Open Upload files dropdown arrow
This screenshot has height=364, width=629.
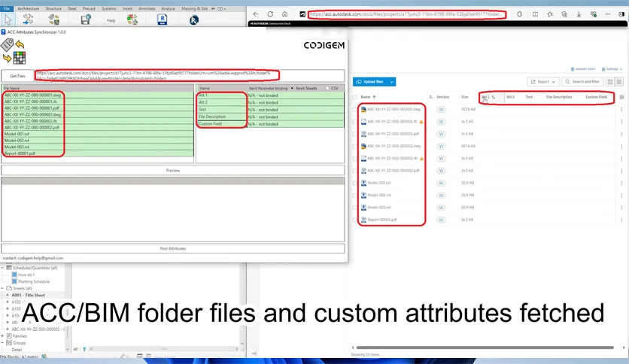[x=391, y=82]
